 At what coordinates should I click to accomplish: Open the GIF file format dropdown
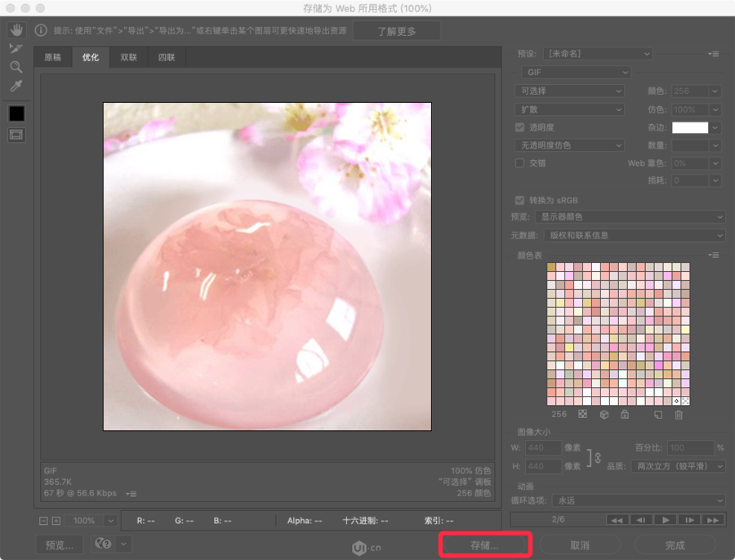(x=576, y=72)
